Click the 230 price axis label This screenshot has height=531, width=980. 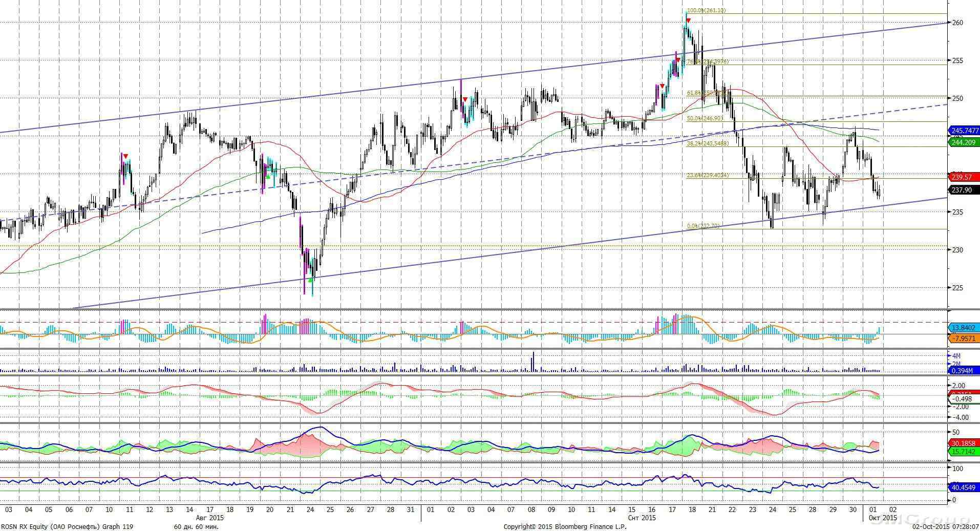(x=958, y=250)
